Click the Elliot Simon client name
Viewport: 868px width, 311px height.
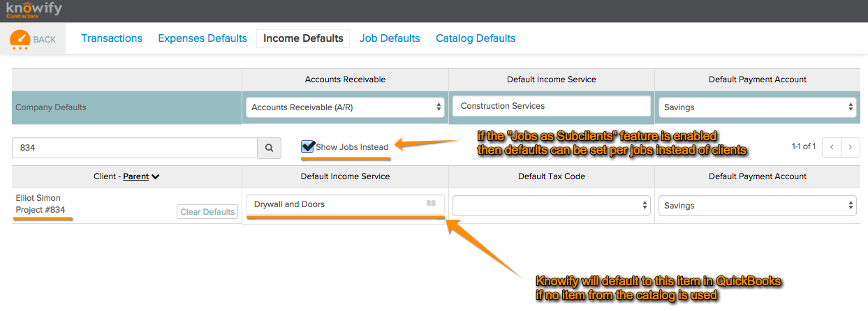pos(38,199)
